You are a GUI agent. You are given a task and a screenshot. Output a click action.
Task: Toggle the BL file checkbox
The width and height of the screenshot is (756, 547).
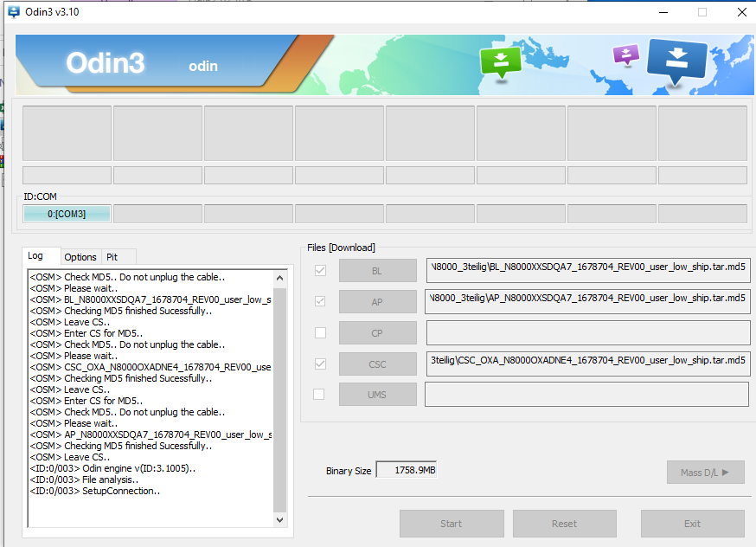tap(320, 271)
